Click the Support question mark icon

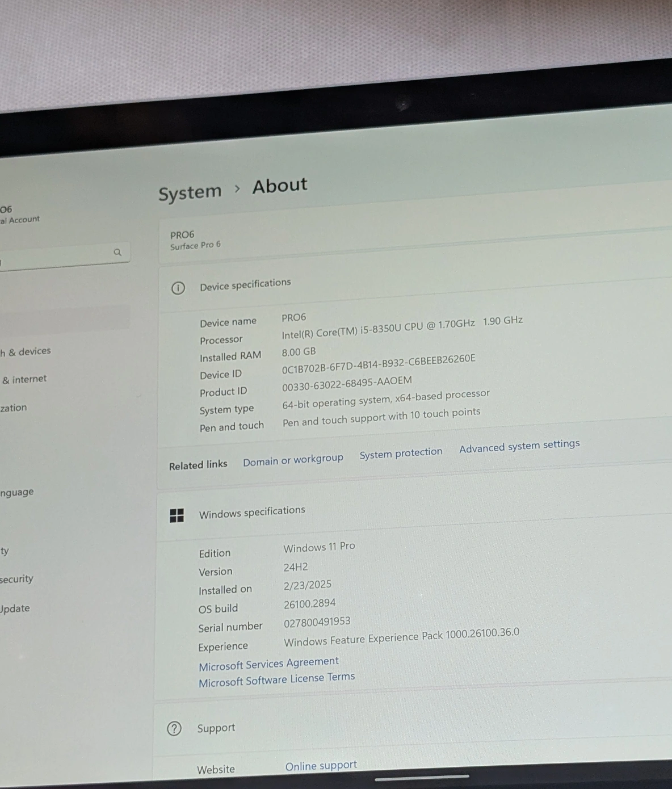tap(174, 728)
